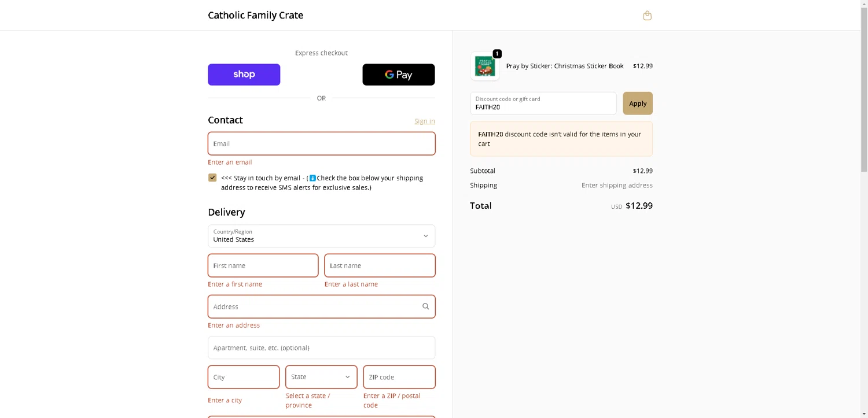Click the Subtotal label
868x418 pixels.
(483, 171)
